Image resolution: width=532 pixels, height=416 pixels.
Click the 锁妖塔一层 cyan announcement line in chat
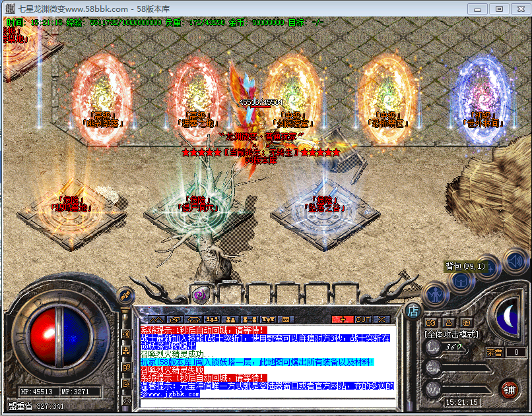pyautogui.click(x=257, y=362)
